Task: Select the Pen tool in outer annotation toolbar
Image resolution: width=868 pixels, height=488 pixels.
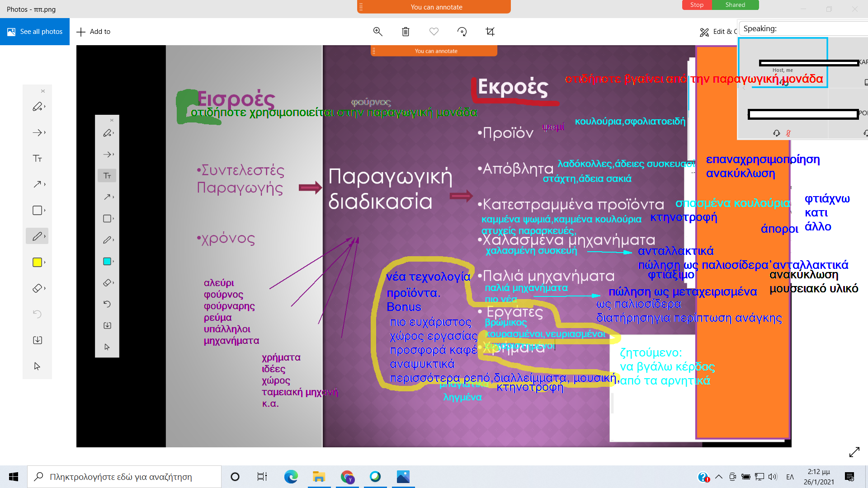Action: point(37,236)
